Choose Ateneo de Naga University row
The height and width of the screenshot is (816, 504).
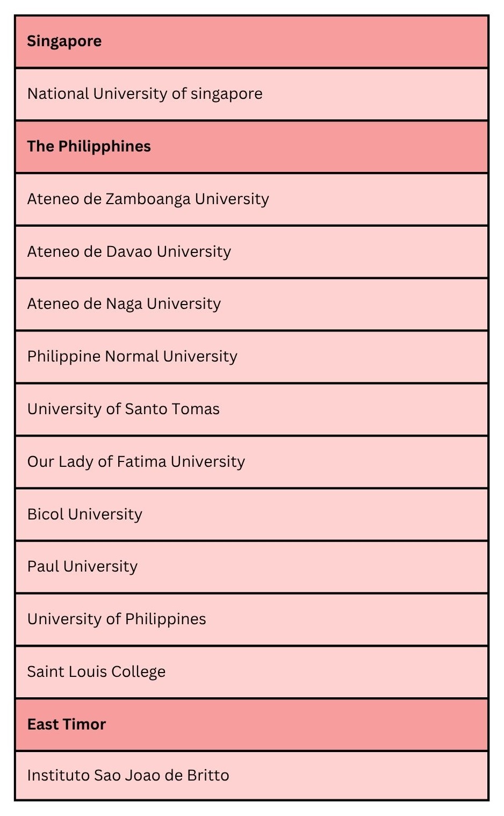tap(251, 304)
